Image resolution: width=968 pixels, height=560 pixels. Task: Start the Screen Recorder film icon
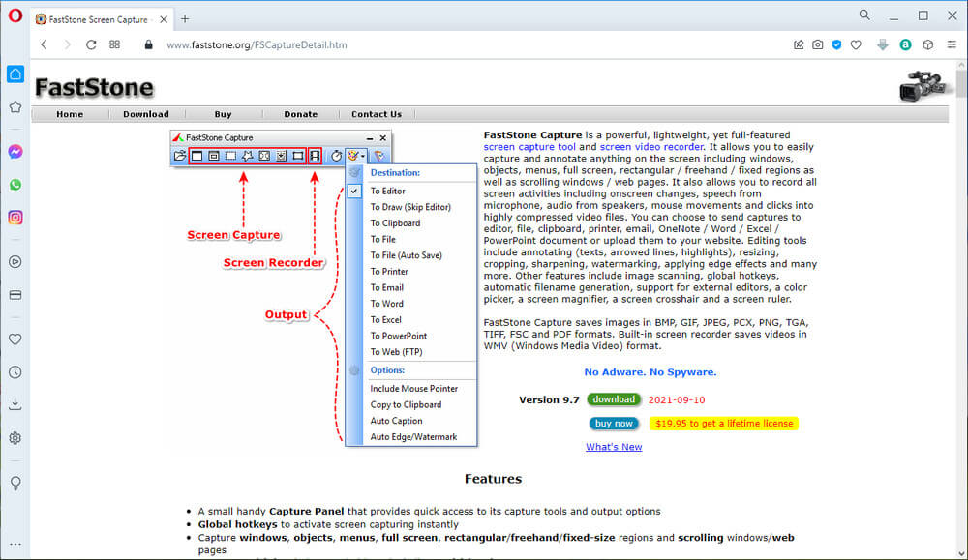(x=315, y=156)
